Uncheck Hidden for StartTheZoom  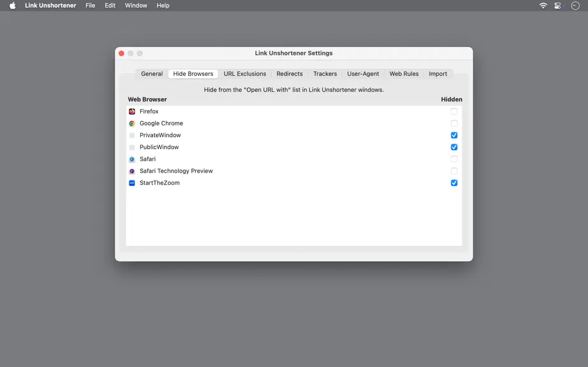click(x=454, y=183)
